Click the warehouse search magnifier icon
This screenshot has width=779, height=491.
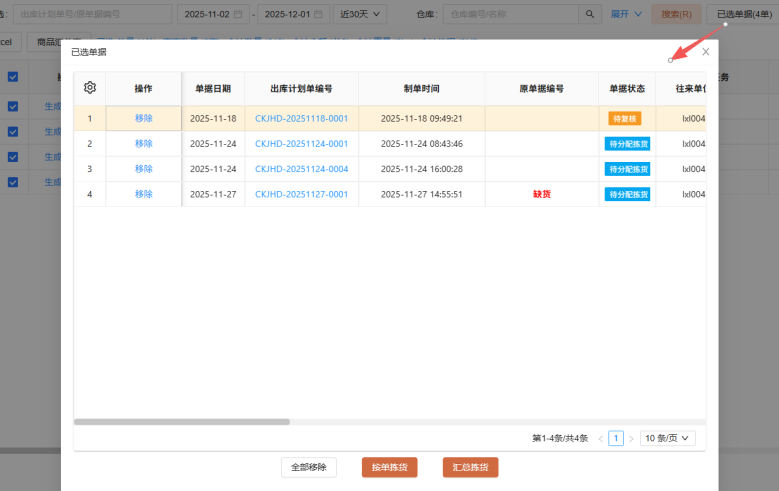590,15
